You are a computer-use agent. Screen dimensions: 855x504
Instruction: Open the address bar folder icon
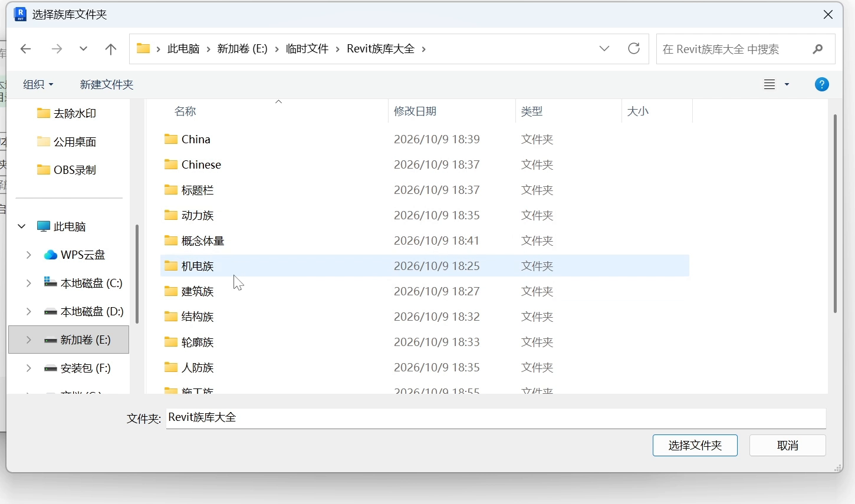point(143,48)
